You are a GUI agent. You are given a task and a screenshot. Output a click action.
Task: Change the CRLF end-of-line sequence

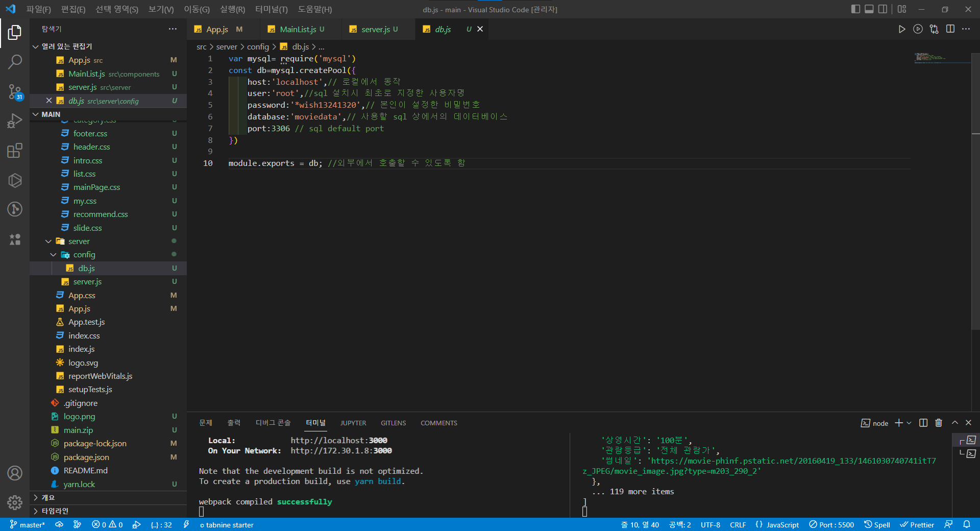click(x=738, y=524)
